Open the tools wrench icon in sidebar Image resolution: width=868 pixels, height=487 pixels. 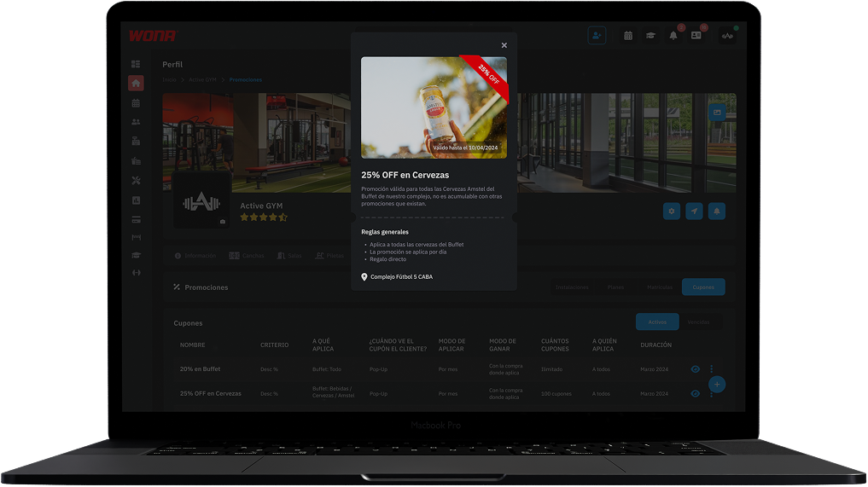[136, 181]
